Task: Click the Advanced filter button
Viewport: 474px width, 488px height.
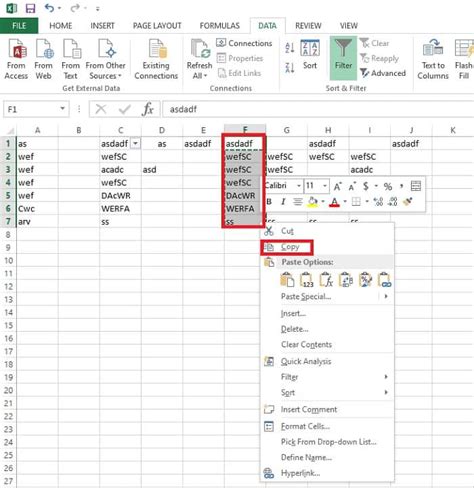Action: [383, 73]
